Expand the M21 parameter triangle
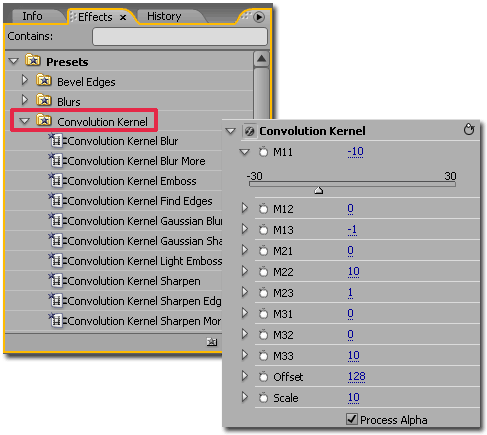The height and width of the screenshot is (435, 487). click(245, 250)
